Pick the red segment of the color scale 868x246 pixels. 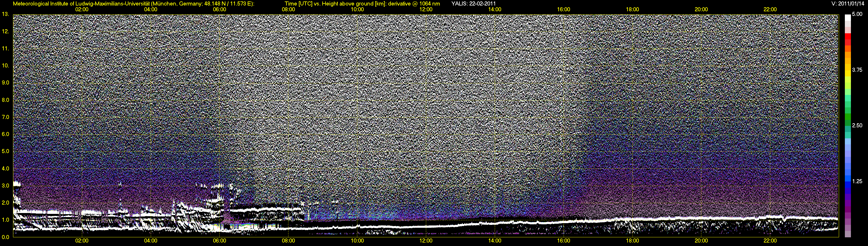pyautogui.click(x=848, y=36)
